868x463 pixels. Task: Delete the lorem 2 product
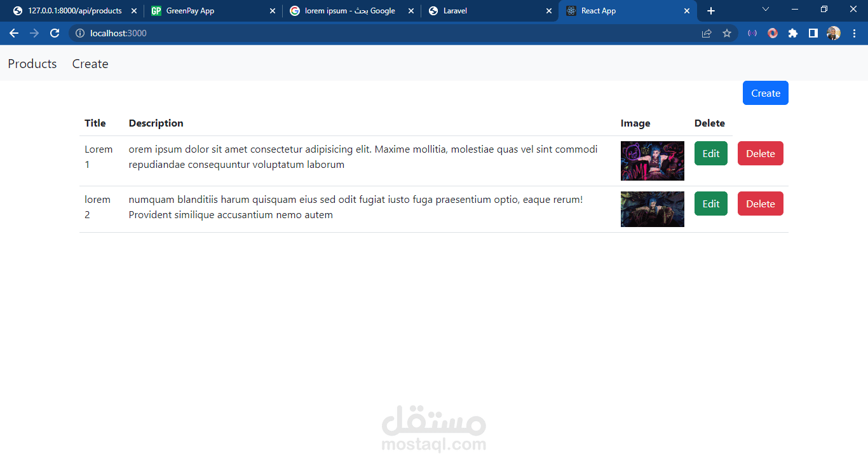tap(761, 204)
